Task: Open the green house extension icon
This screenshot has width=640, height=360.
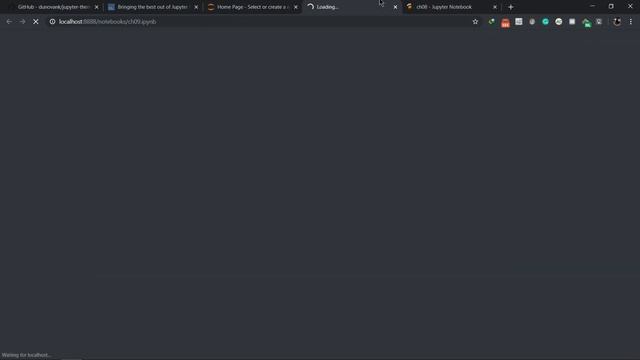Action: click(587, 22)
